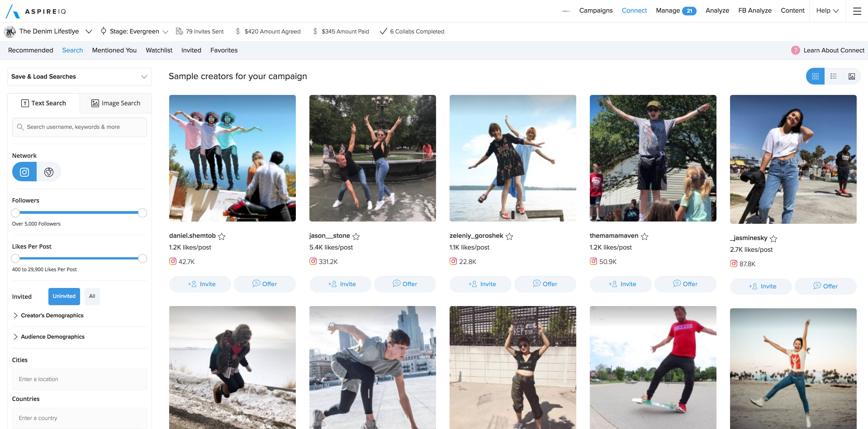Favorite daniel.shemtob with star icon
Viewport: 868px width, 429px height.
(221, 236)
